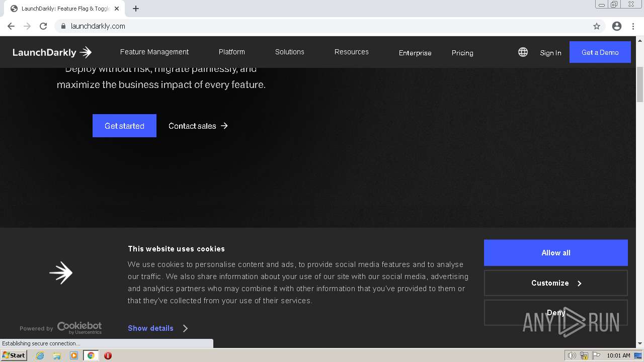Image resolution: width=644 pixels, height=362 pixels.
Task: Open the media player taskbar icon
Action: pos(74,355)
